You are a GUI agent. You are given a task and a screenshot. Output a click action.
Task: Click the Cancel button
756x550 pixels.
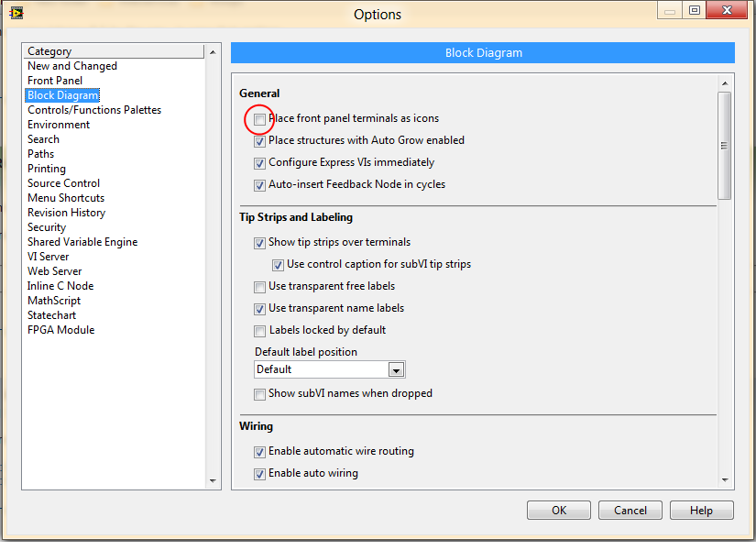click(x=630, y=511)
